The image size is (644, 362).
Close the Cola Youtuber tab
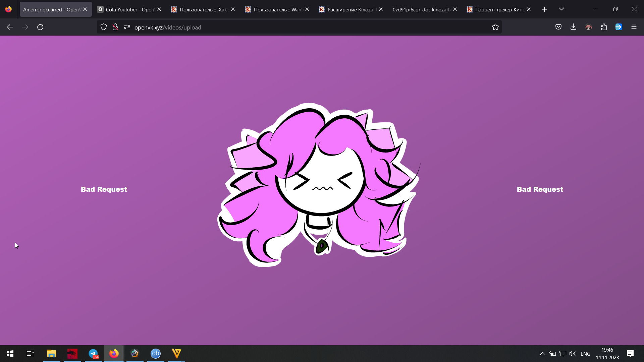(x=159, y=9)
